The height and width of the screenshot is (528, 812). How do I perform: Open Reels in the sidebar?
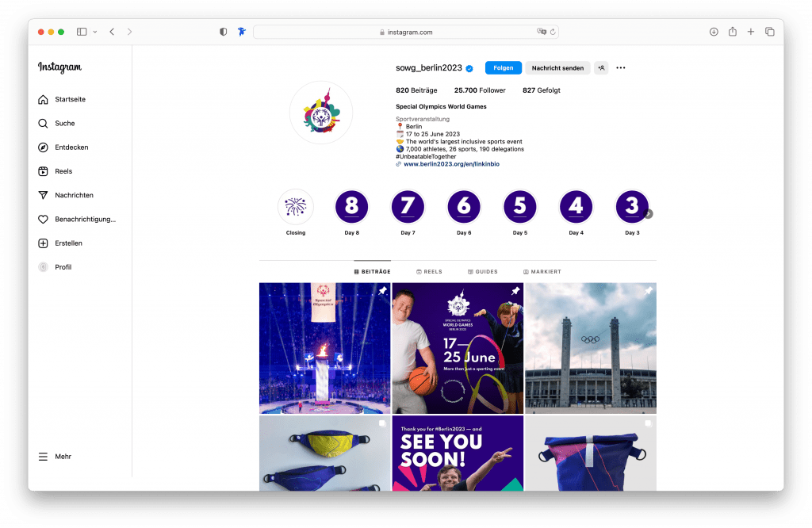44,171
